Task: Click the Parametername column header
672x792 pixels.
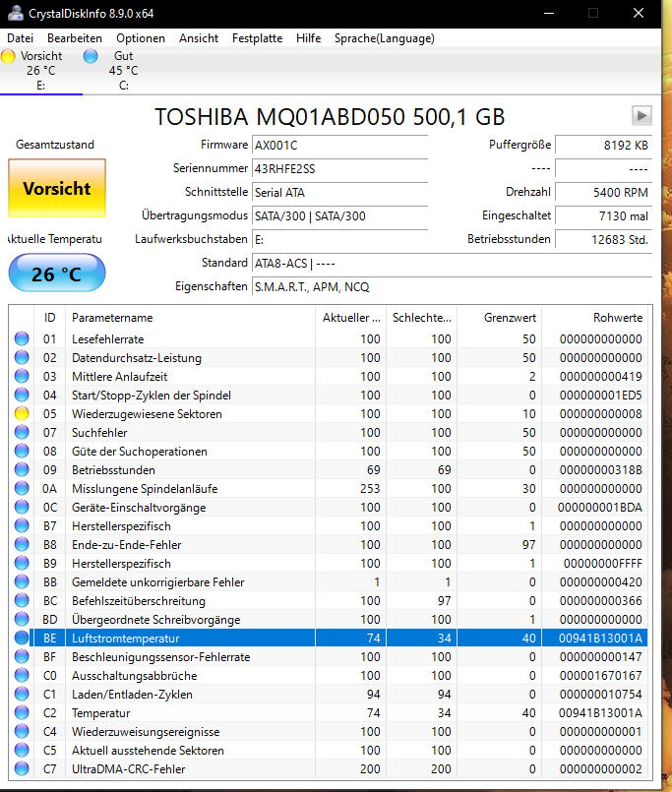Action: 191,318
